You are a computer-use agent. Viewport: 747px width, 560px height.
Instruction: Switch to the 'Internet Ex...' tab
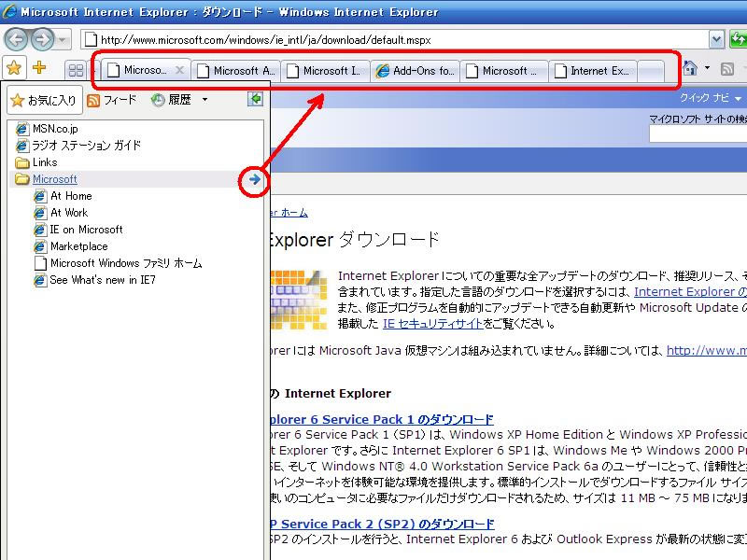[x=593, y=71]
